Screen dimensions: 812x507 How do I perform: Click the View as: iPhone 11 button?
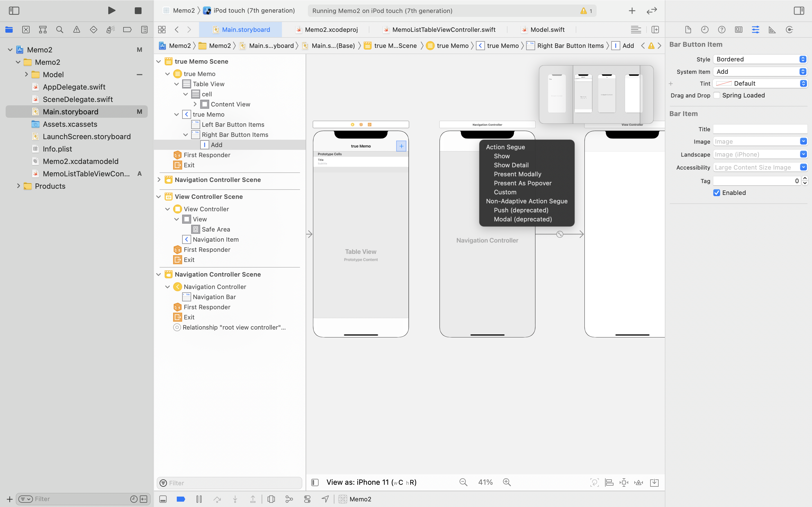(x=371, y=482)
